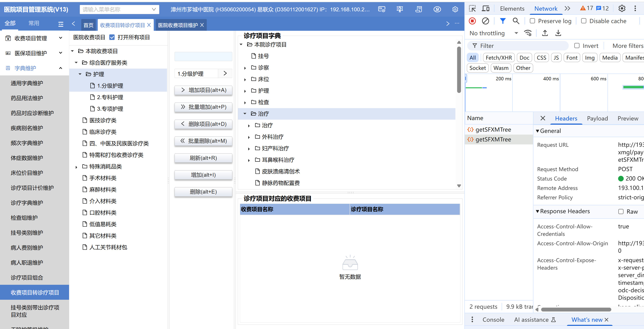Check the Disable cache option
The image size is (644, 329).
[583, 21]
